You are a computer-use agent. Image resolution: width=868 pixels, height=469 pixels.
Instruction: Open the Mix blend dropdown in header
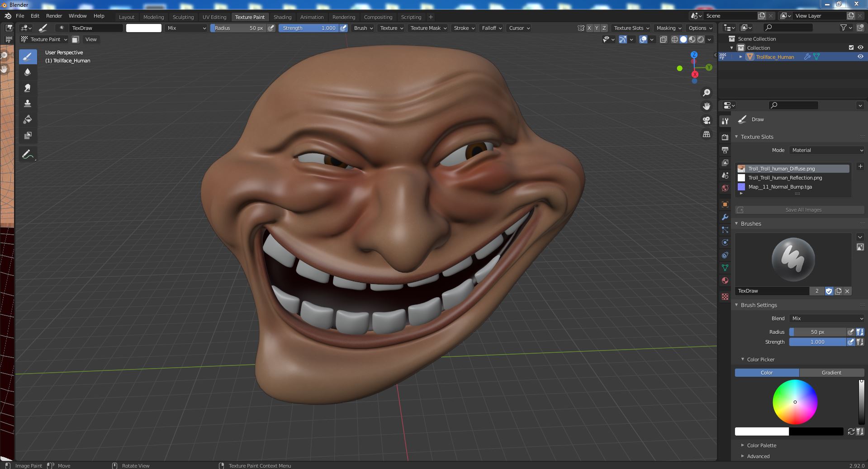[x=186, y=28]
